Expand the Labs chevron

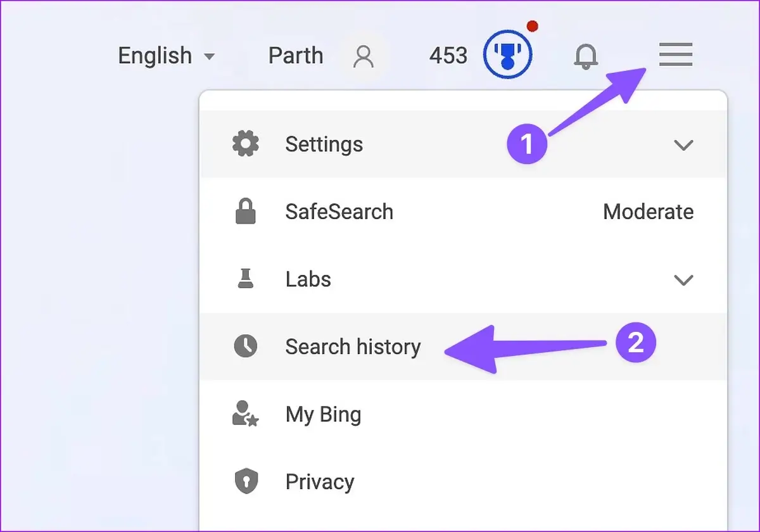683,280
